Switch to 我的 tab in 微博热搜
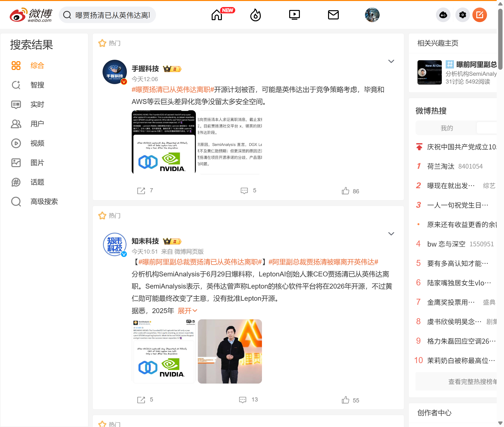 pos(447,128)
